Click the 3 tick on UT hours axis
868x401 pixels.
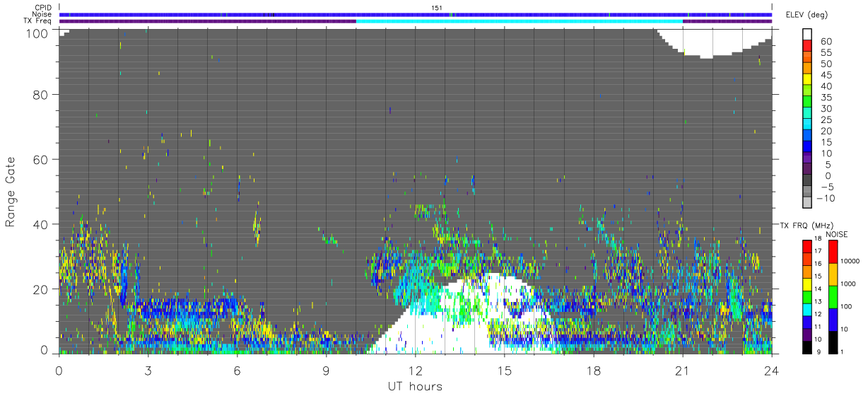pyautogui.click(x=148, y=369)
